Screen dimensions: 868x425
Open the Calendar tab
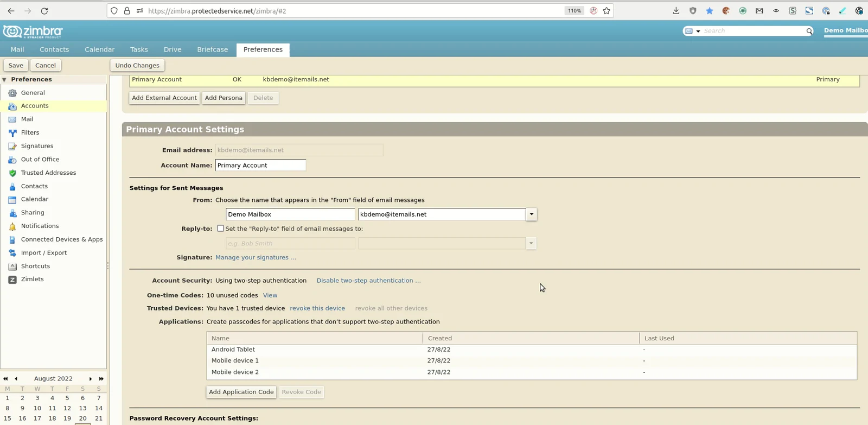point(99,49)
